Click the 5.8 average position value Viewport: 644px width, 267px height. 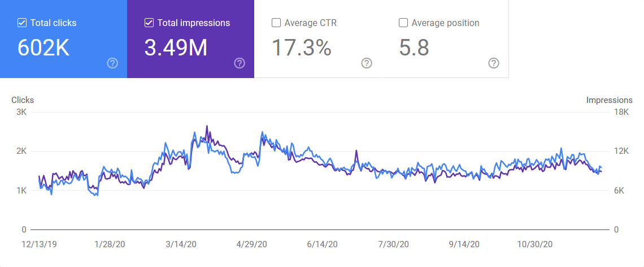click(414, 48)
